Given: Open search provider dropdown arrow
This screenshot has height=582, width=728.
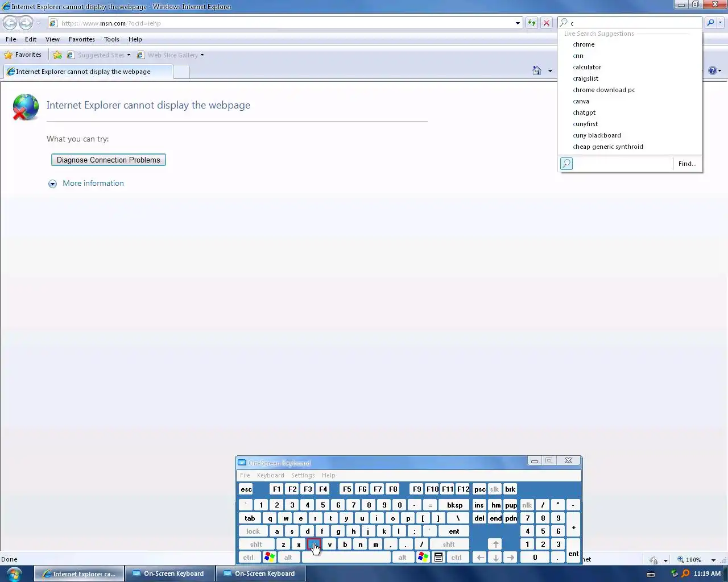Looking at the screenshot, I should click(720, 23).
